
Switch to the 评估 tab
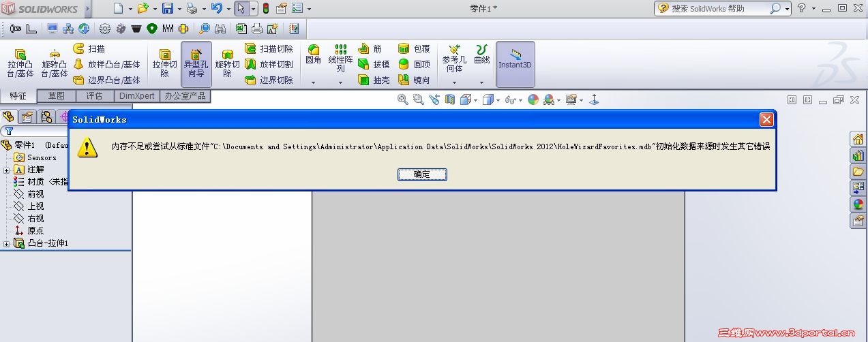[x=94, y=96]
